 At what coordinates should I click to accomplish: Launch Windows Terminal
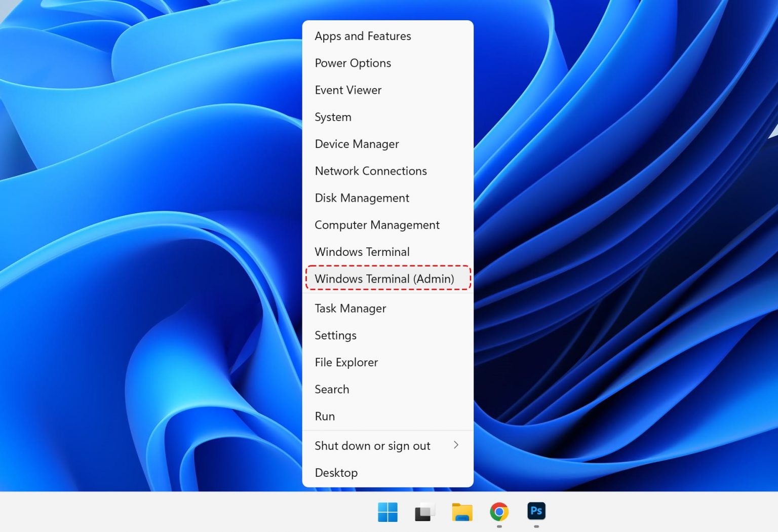pos(362,252)
